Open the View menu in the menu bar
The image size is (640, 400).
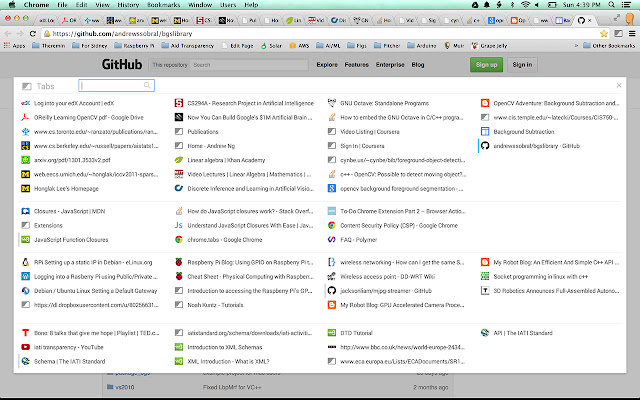[102, 5]
